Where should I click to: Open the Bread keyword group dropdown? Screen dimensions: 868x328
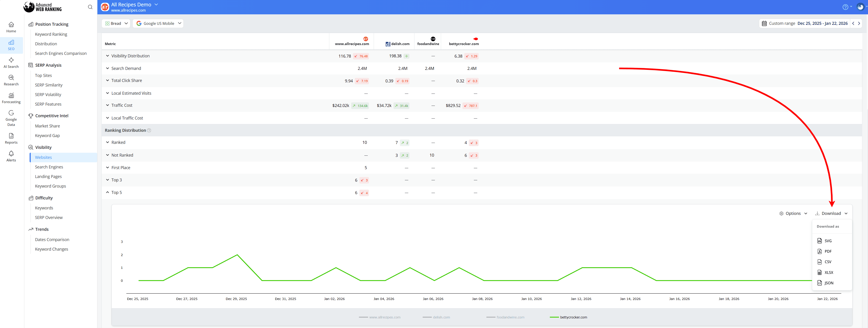116,24
